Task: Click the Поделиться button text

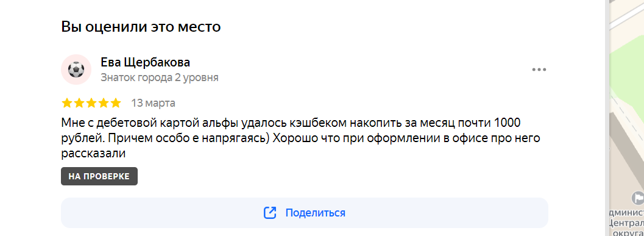Action: coord(316,213)
